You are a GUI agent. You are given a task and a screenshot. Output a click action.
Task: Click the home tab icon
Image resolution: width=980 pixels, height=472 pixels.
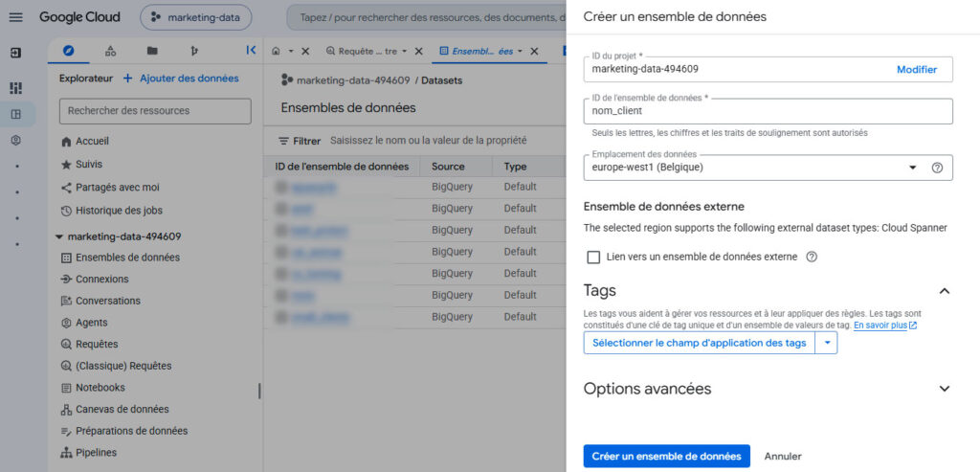click(x=276, y=52)
